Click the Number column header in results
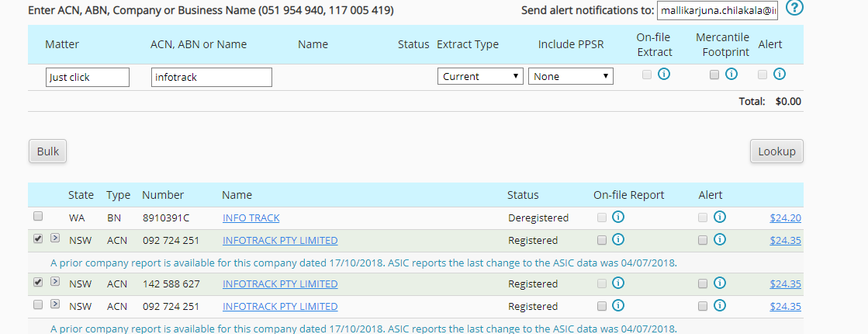This screenshot has width=868, height=334. click(163, 195)
